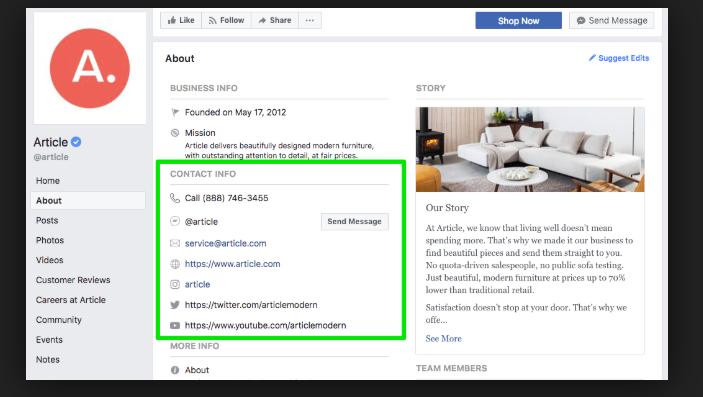Click the Share button
The image size is (703, 397).
(275, 20)
